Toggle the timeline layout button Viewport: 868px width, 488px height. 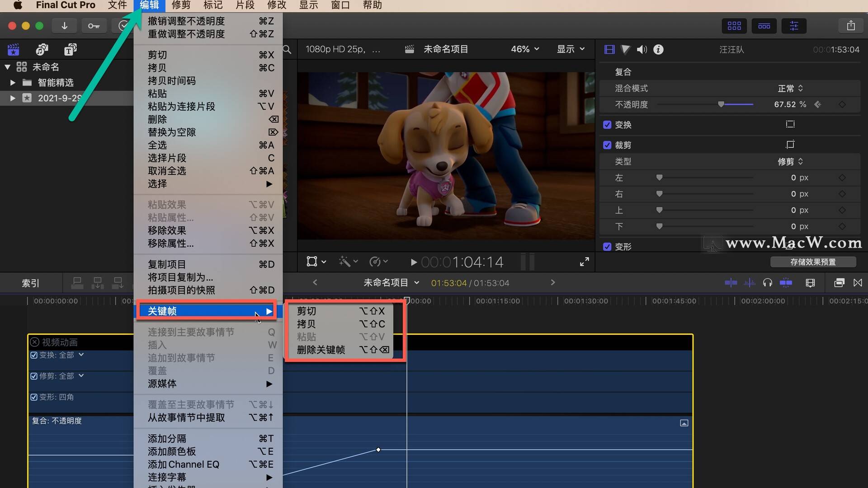pos(764,26)
